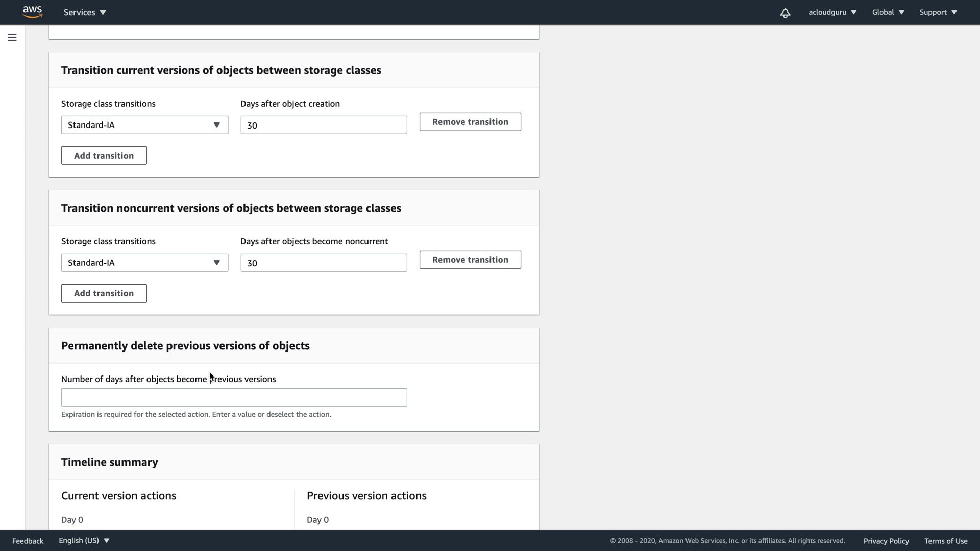Click the Days after objects become noncurrent field
The height and width of the screenshot is (551, 980).
[x=324, y=263]
